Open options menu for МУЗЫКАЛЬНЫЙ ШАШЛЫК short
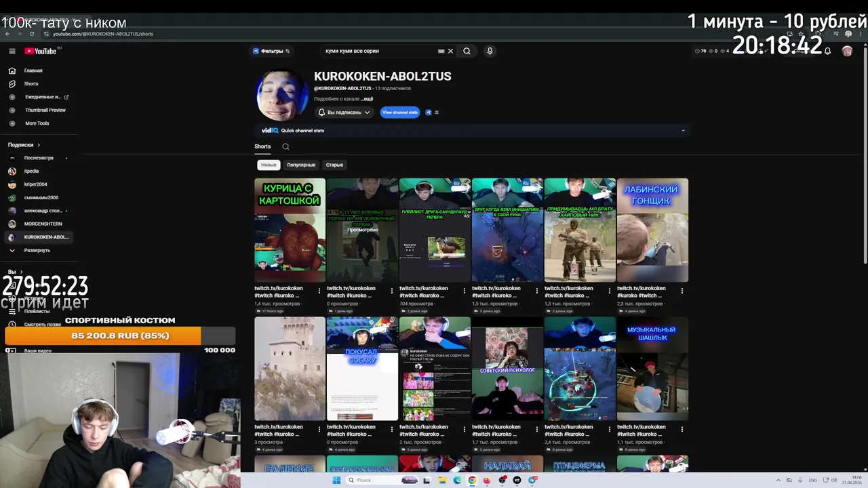The height and width of the screenshot is (488, 868). [x=682, y=430]
